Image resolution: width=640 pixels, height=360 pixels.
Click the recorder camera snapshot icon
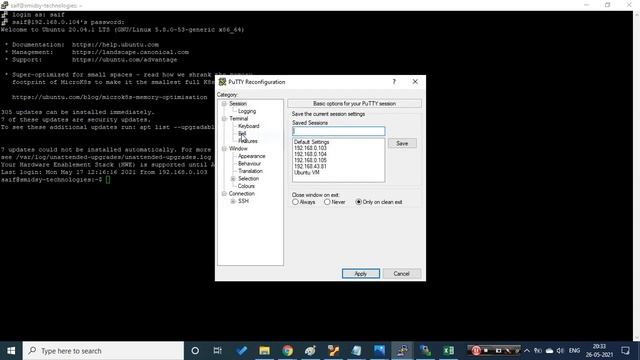pyautogui.click(x=498, y=351)
